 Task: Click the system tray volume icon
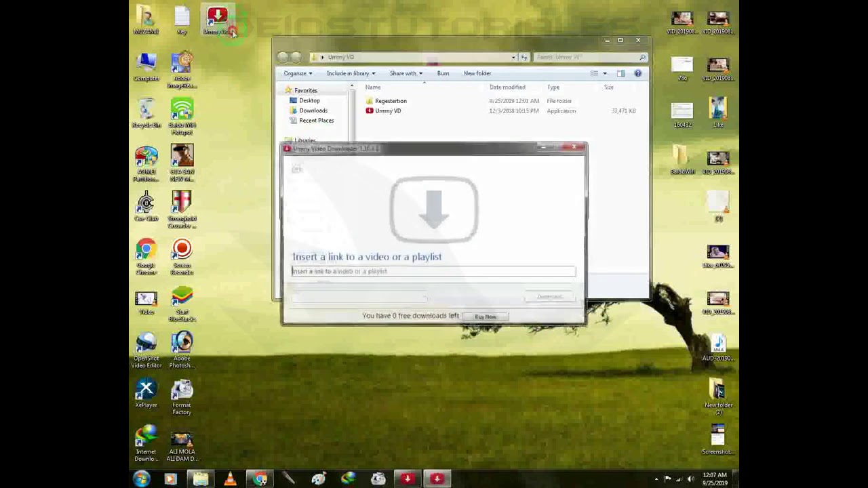coord(691,479)
